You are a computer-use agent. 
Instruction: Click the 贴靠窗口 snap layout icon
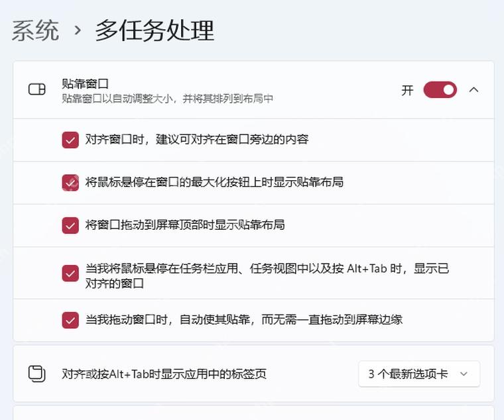click(x=37, y=89)
